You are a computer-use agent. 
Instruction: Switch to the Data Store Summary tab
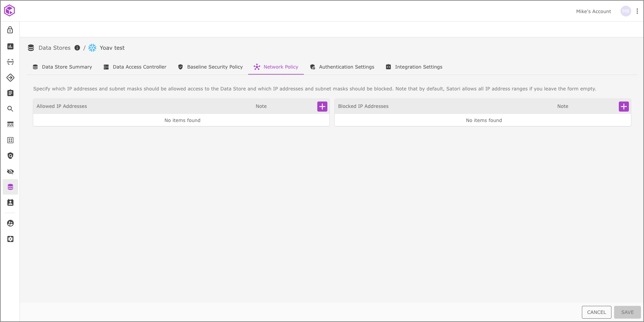[62, 67]
